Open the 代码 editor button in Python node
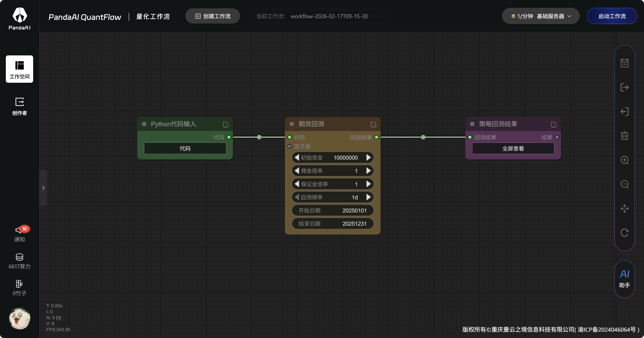The image size is (644, 338). pos(185,149)
